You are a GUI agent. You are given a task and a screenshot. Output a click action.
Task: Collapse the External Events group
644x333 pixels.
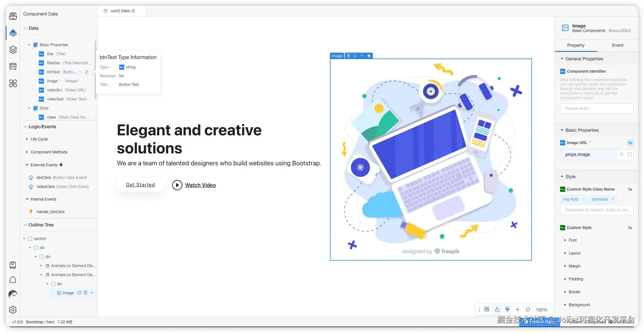click(27, 165)
